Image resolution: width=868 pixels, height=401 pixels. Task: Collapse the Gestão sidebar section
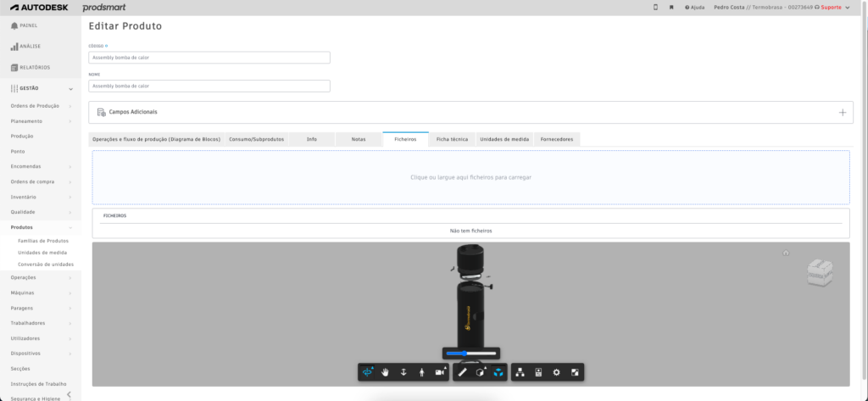click(x=70, y=89)
